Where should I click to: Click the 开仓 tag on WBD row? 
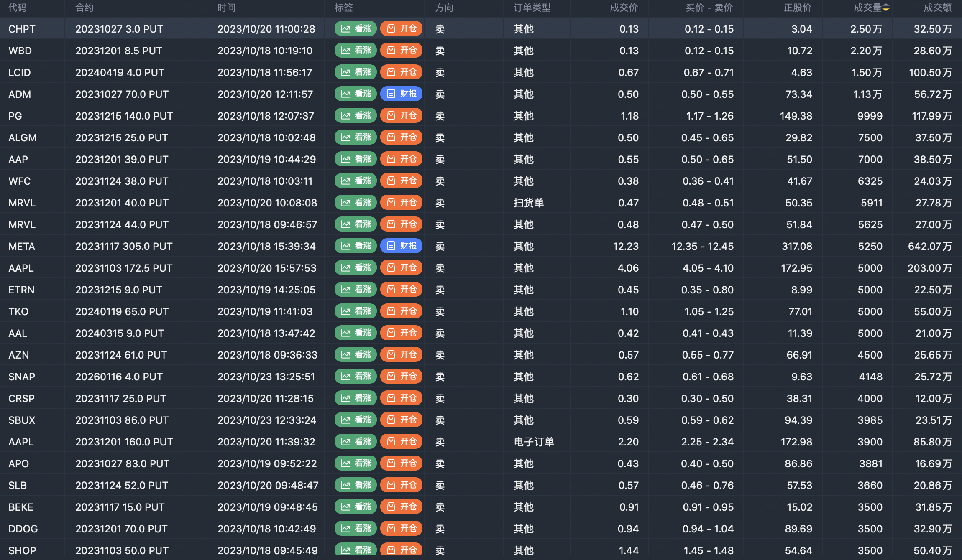(x=401, y=51)
